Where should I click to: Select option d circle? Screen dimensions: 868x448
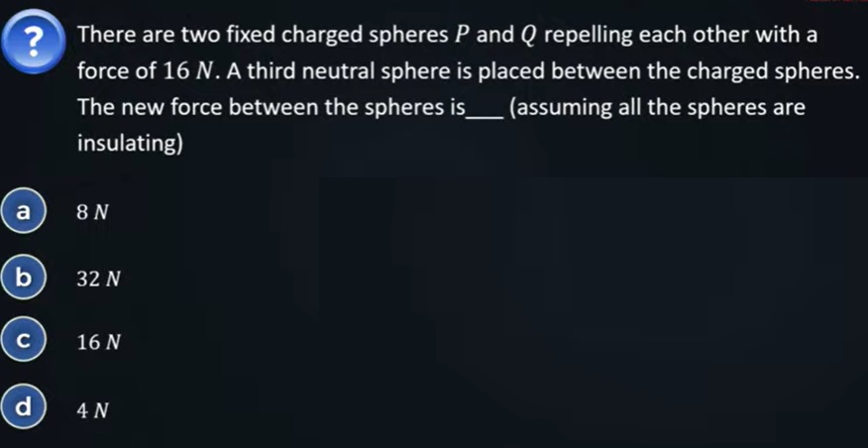coord(27,407)
